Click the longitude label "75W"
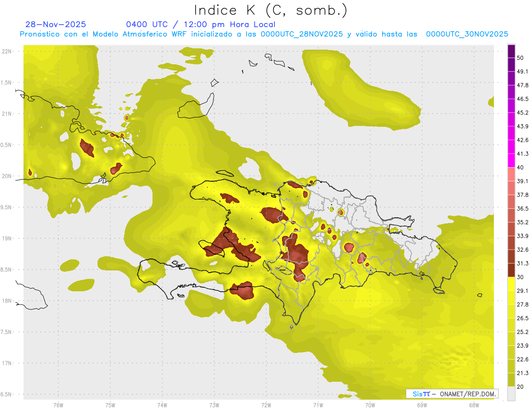 click(110, 405)
